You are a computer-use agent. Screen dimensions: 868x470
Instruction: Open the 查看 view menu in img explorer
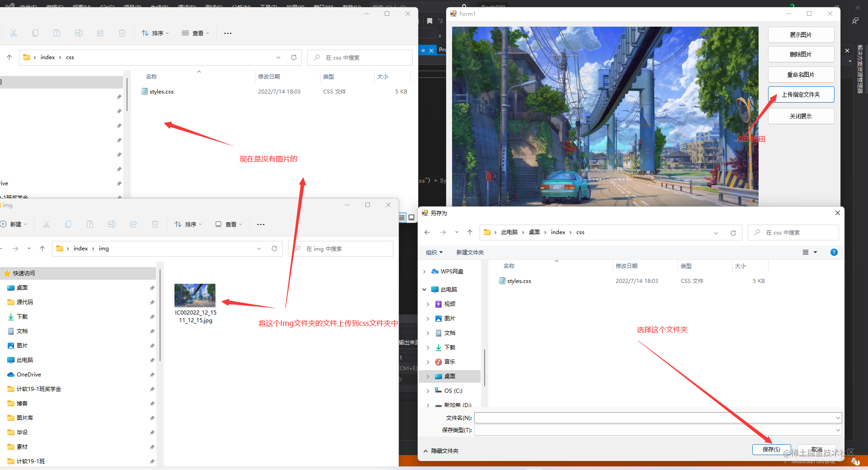point(229,224)
